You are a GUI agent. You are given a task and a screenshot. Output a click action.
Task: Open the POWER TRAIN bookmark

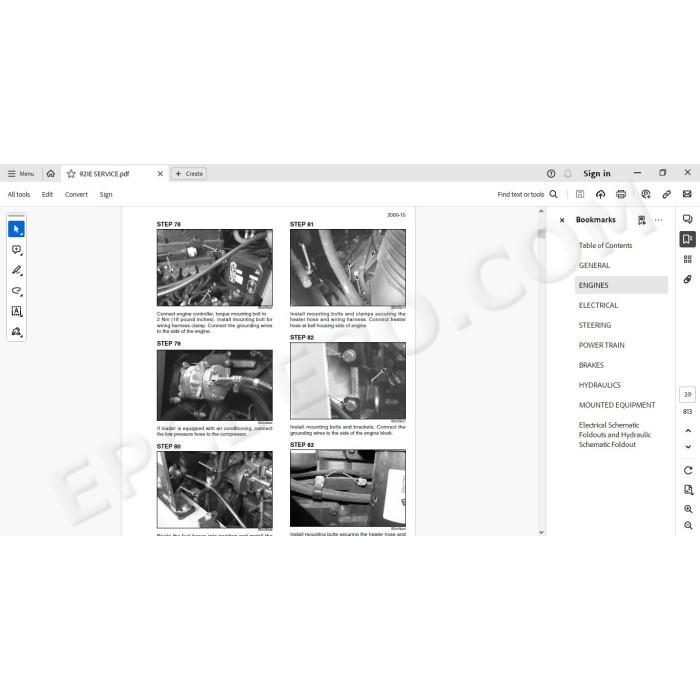(601, 345)
